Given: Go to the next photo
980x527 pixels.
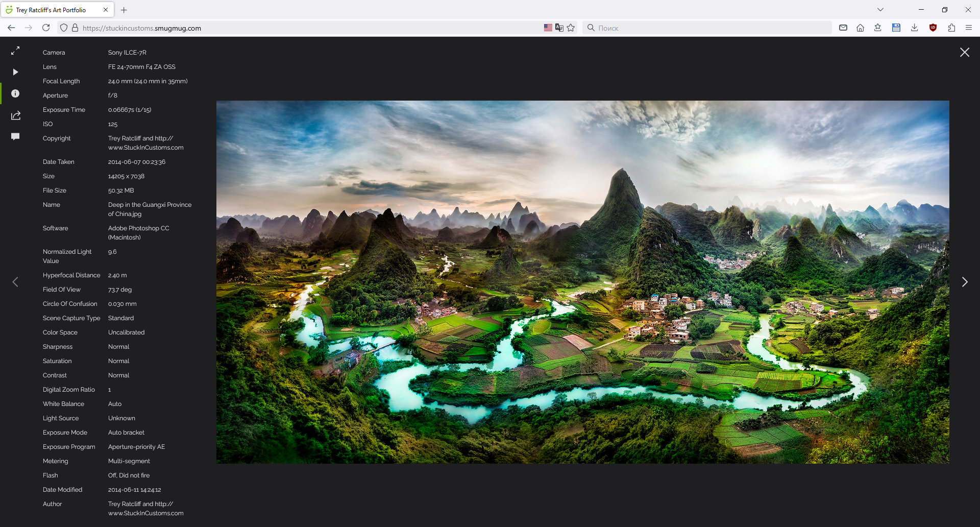Looking at the screenshot, I should click(x=964, y=282).
